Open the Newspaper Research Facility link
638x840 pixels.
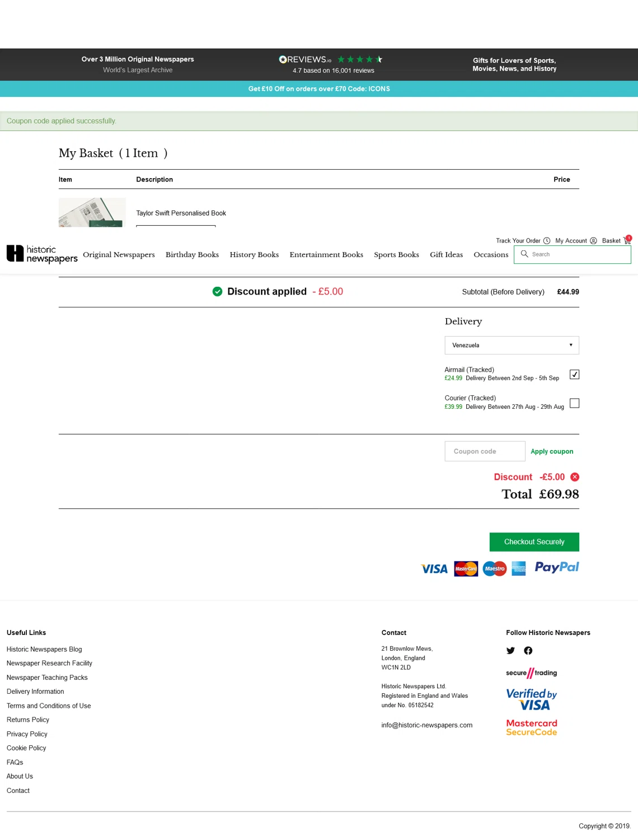click(49, 664)
